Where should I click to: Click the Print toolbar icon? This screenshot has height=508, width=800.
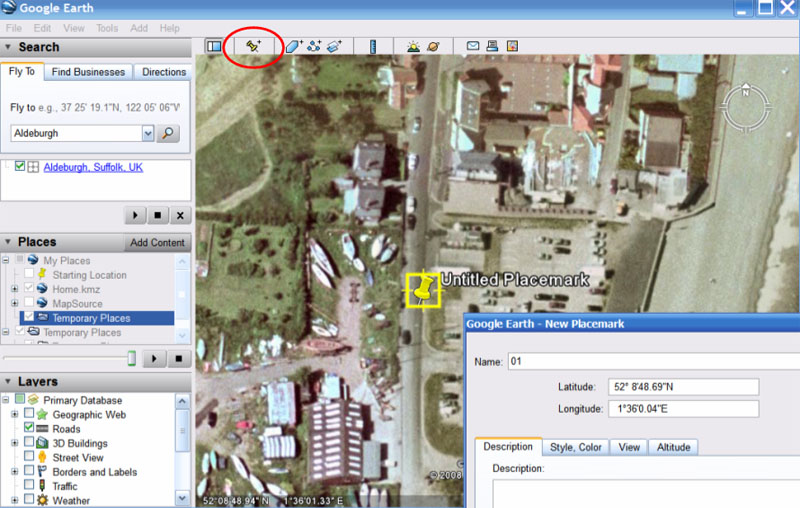pos(492,46)
